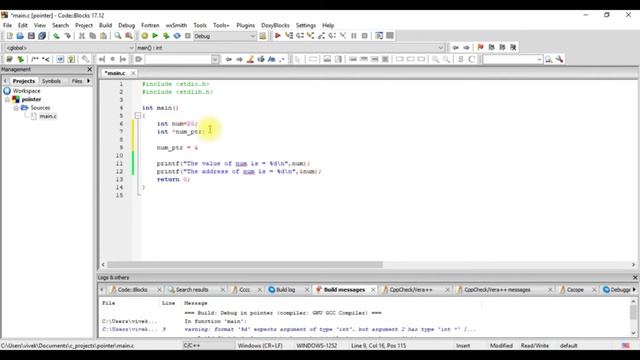Copy selected text with toolbar icon
Screen dimensions: 640x360
click(x=93, y=36)
